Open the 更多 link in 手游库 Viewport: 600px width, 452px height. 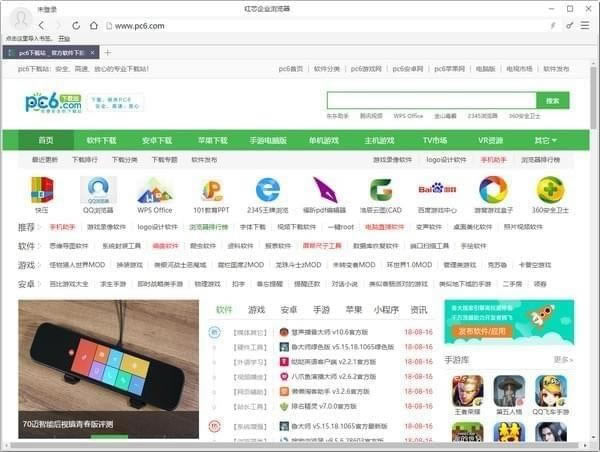click(563, 359)
